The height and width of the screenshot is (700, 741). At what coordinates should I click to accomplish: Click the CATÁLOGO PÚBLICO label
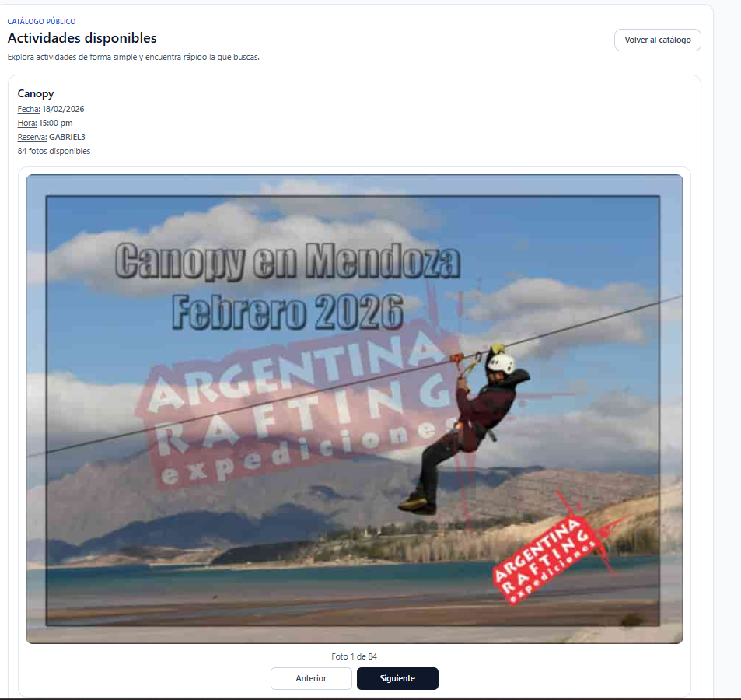tap(41, 21)
